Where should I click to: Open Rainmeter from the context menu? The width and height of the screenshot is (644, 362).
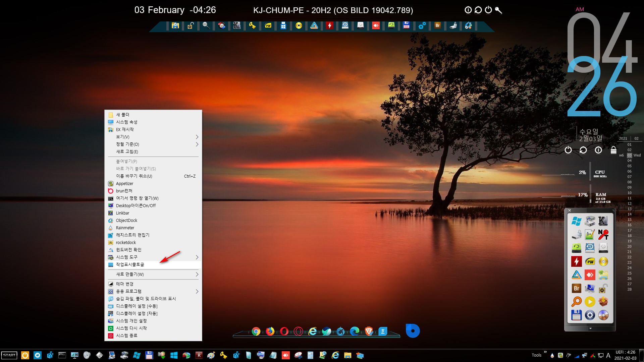[x=153, y=228]
